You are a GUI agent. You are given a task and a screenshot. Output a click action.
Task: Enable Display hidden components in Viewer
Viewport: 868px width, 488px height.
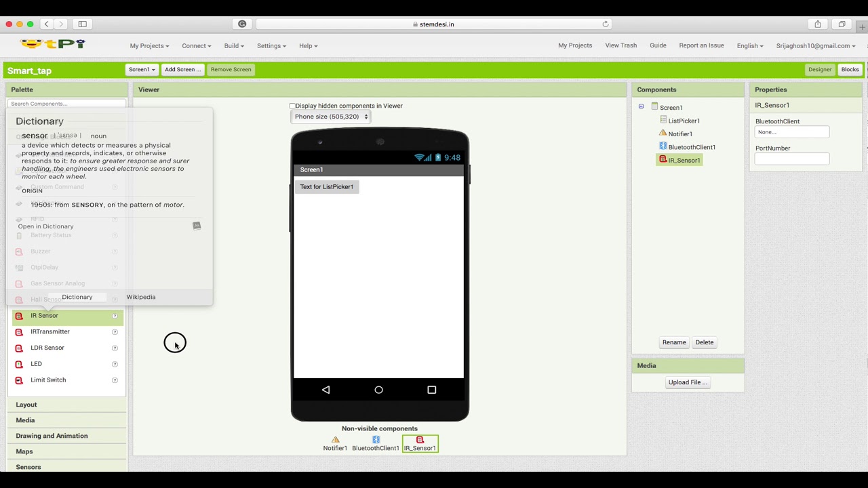coord(292,106)
